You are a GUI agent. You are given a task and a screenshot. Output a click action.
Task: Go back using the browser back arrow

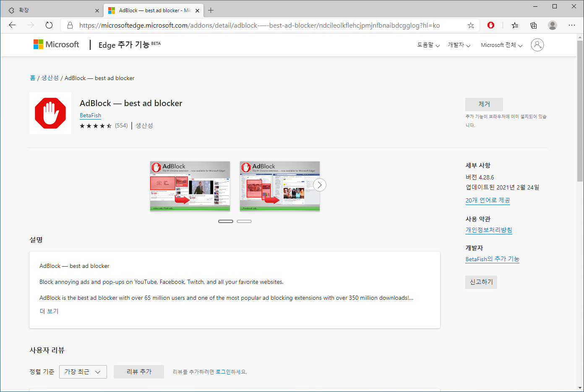pyautogui.click(x=12, y=25)
